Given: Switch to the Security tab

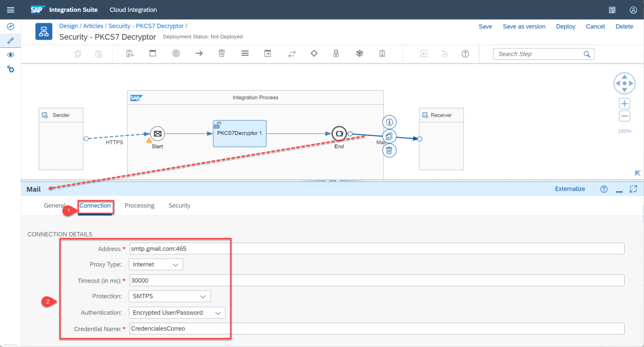Looking at the screenshot, I should pyautogui.click(x=179, y=205).
